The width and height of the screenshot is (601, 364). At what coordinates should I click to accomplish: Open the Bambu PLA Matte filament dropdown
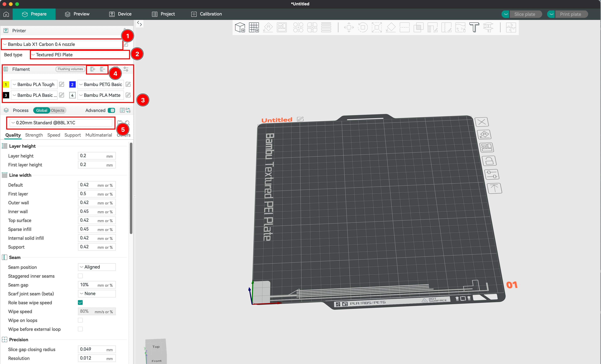[101, 95]
